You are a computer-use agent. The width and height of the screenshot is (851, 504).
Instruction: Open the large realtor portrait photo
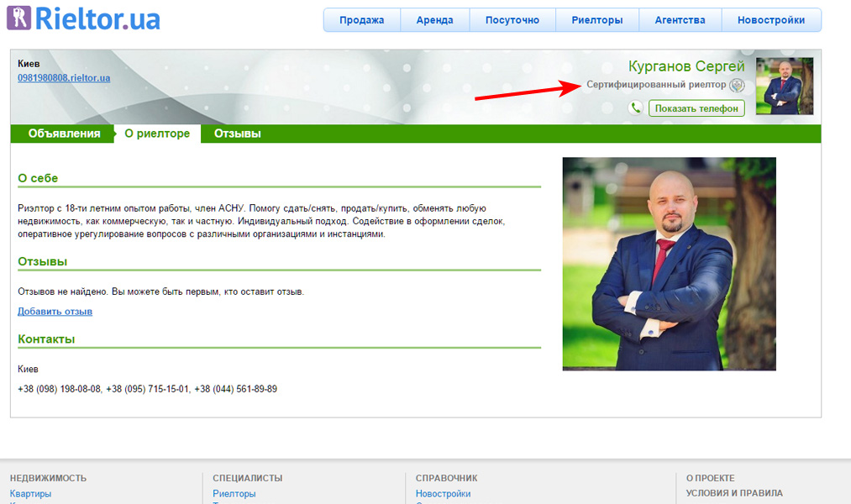[x=669, y=264]
